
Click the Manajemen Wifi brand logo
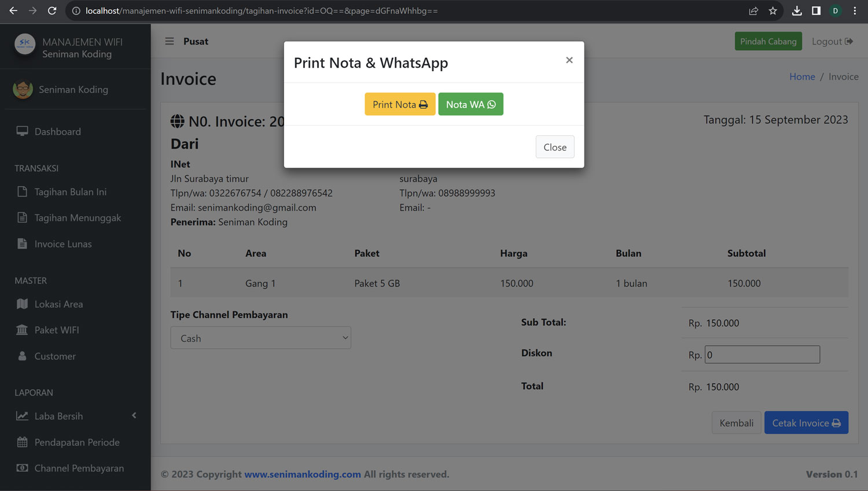click(25, 44)
